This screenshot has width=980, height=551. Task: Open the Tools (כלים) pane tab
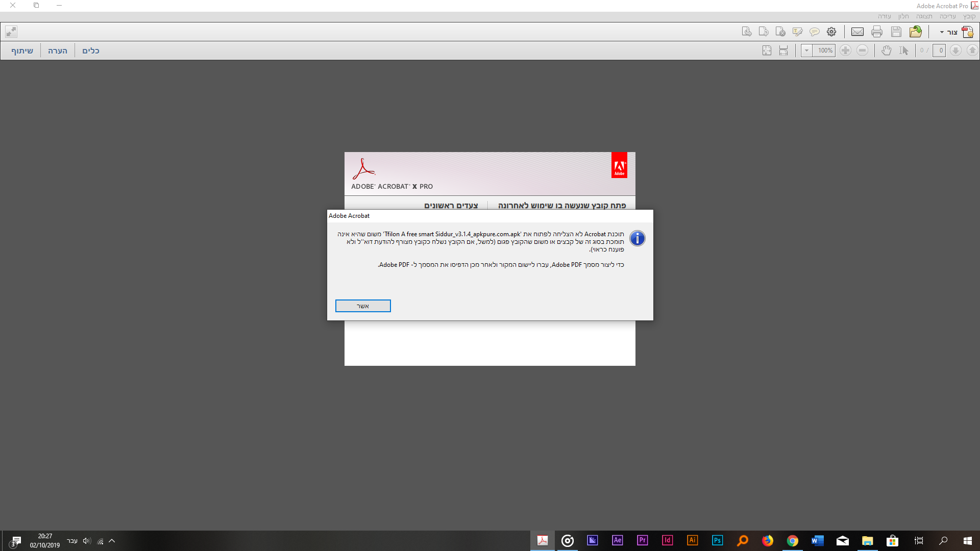pos(91,51)
